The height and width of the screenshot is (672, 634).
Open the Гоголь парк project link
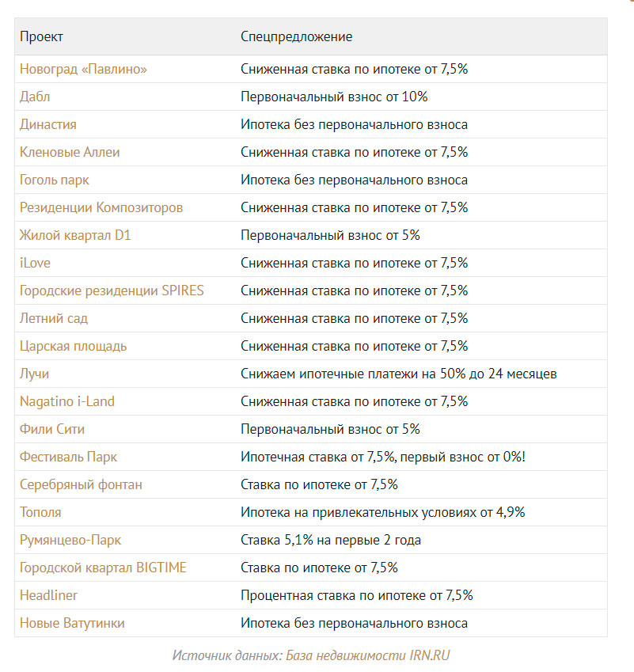pos(54,180)
